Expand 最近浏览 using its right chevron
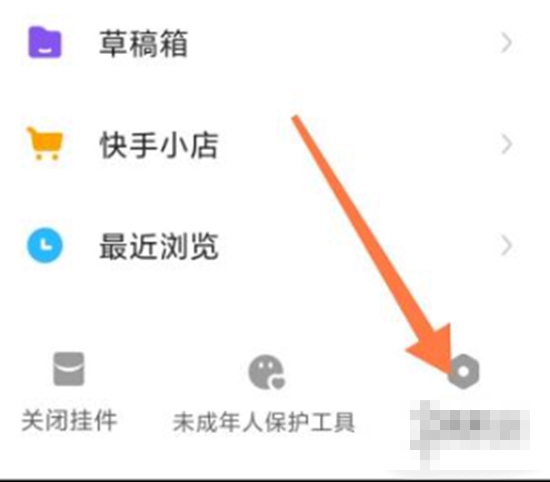Image resolution: width=550 pixels, height=482 pixels. (x=506, y=246)
